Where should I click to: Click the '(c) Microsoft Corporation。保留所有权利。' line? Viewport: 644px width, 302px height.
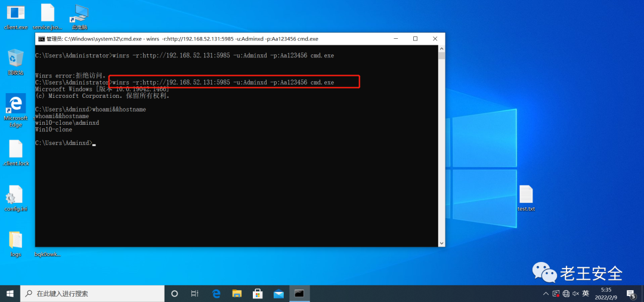103,95
